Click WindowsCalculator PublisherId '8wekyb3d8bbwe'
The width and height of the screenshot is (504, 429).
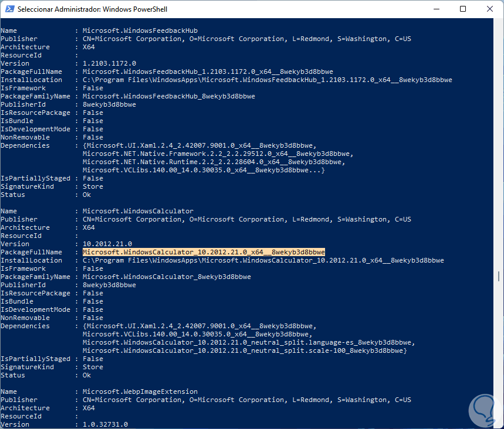pyautogui.click(x=109, y=285)
